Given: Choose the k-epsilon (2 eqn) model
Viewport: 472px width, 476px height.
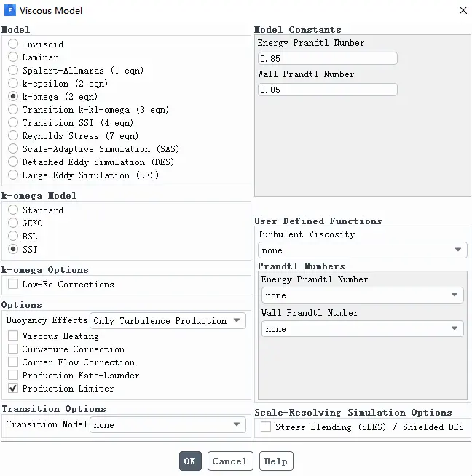Looking at the screenshot, I should (x=13, y=83).
